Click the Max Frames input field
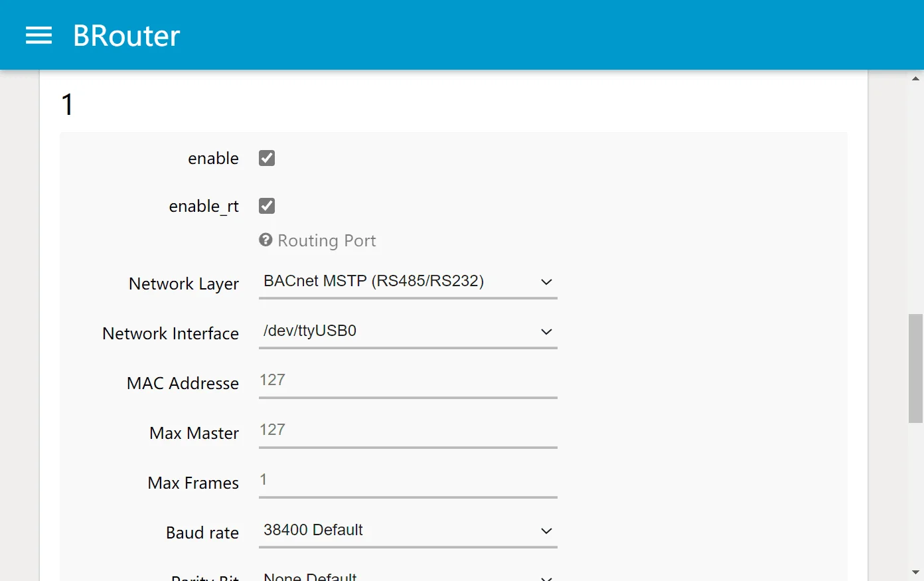Viewport: 924px width, 581px height. (408, 481)
